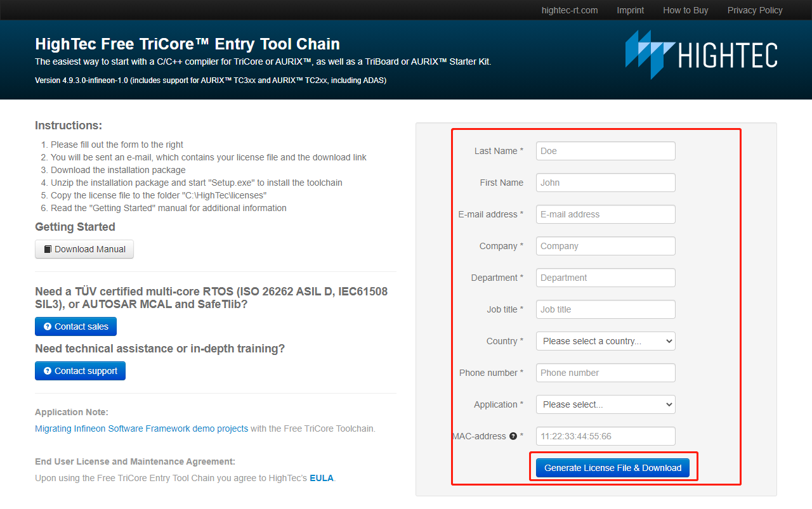Image resolution: width=812 pixels, height=509 pixels.
Task: Navigate to How to Buy
Action: [685, 10]
